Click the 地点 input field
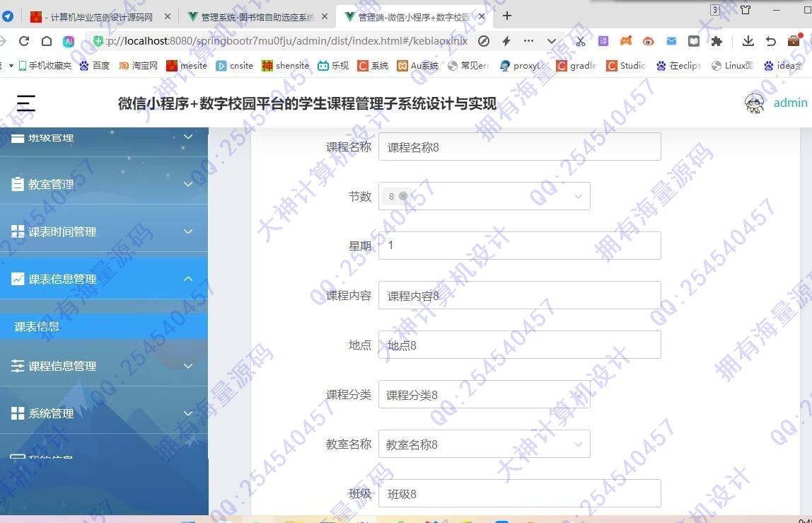812x523 pixels. (519, 345)
